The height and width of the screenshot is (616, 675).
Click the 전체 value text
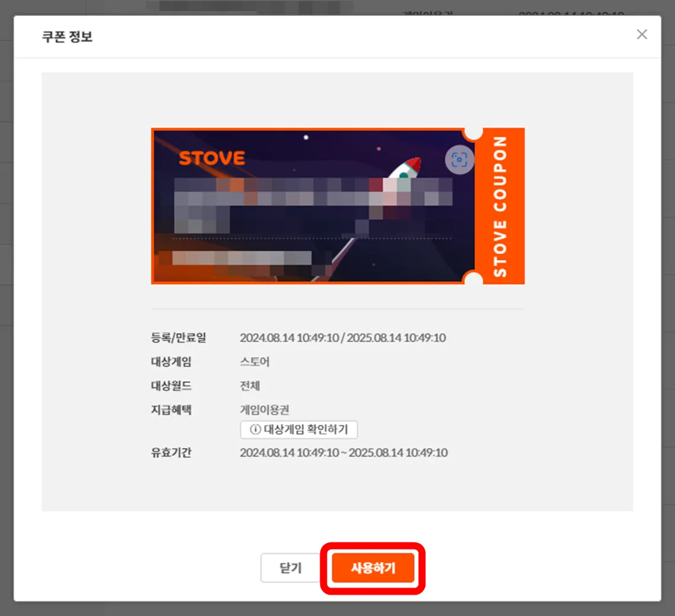[x=250, y=386]
